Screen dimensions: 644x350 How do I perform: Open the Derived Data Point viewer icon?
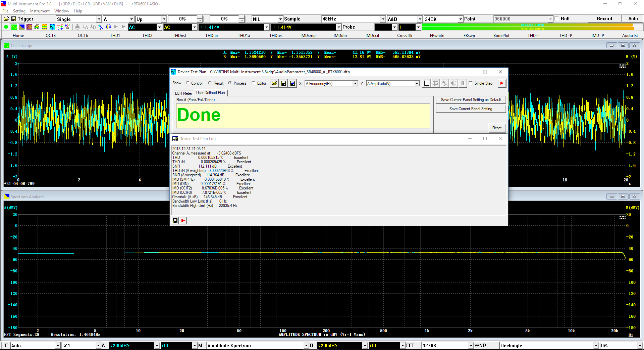click(x=68, y=27)
